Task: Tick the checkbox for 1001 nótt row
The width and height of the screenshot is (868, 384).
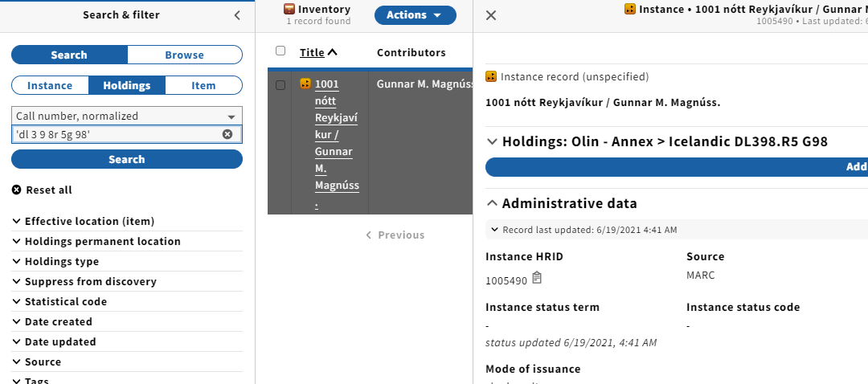Action: [x=280, y=85]
